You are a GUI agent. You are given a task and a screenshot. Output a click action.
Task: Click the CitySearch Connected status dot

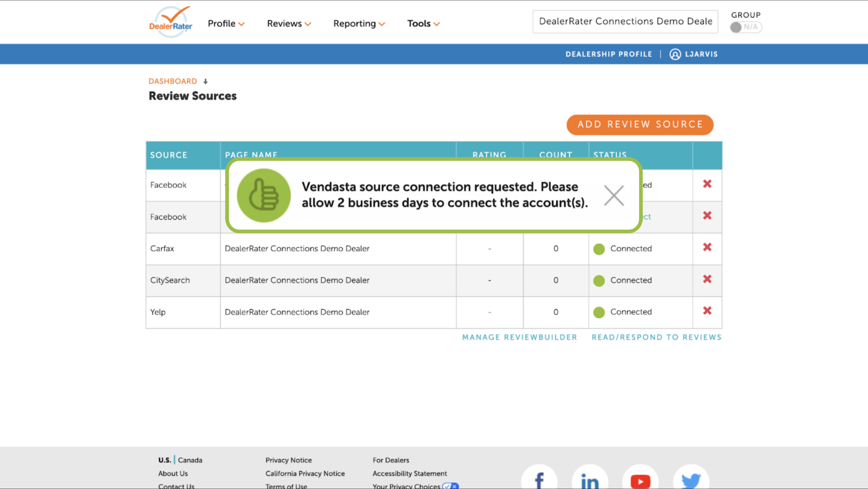599,281
